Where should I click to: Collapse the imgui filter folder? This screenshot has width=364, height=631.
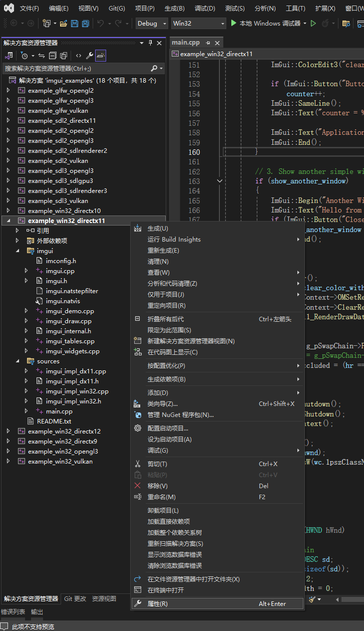(x=17, y=251)
